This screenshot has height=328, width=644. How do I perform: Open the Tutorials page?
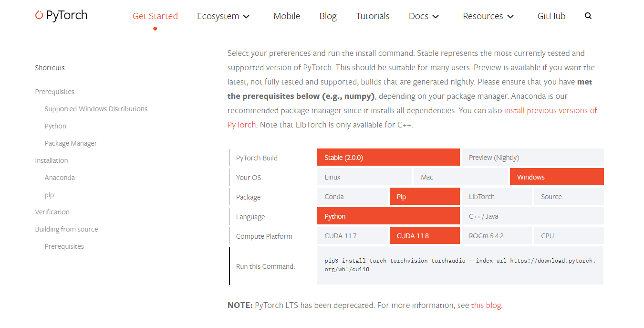[373, 16]
